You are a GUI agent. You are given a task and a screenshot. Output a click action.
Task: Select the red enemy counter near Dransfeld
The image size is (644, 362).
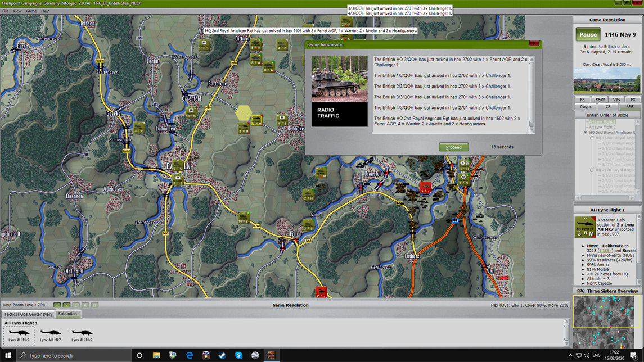click(426, 188)
